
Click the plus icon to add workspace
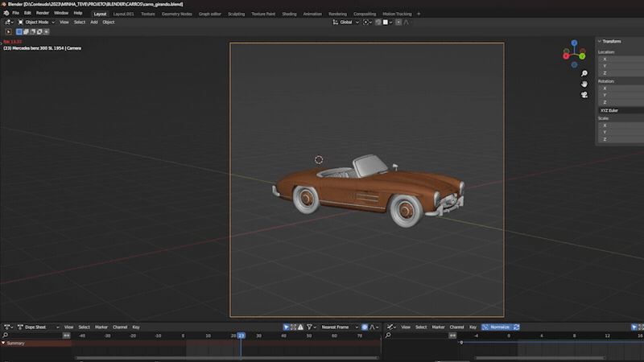coord(418,14)
